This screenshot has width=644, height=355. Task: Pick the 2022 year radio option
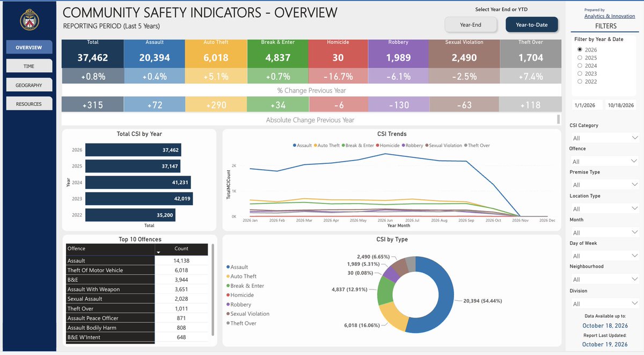point(580,82)
